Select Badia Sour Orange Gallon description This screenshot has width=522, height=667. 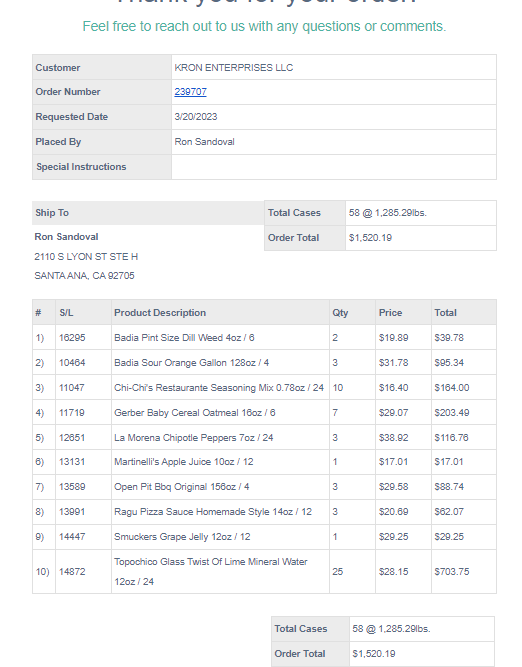pyautogui.click(x=191, y=363)
